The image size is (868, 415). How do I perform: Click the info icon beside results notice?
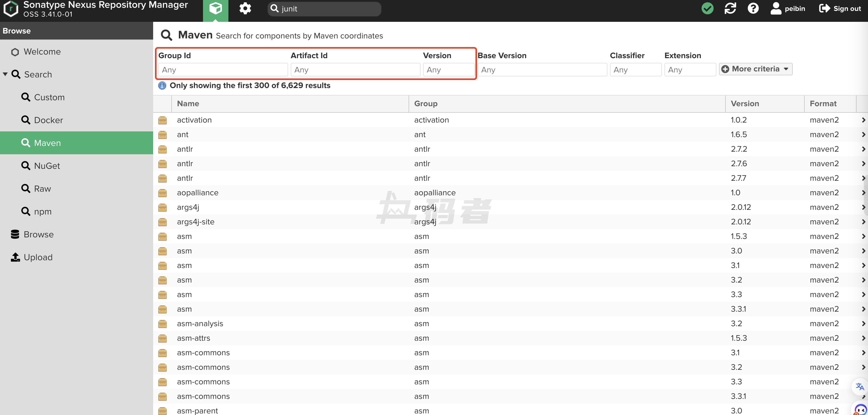tap(162, 86)
